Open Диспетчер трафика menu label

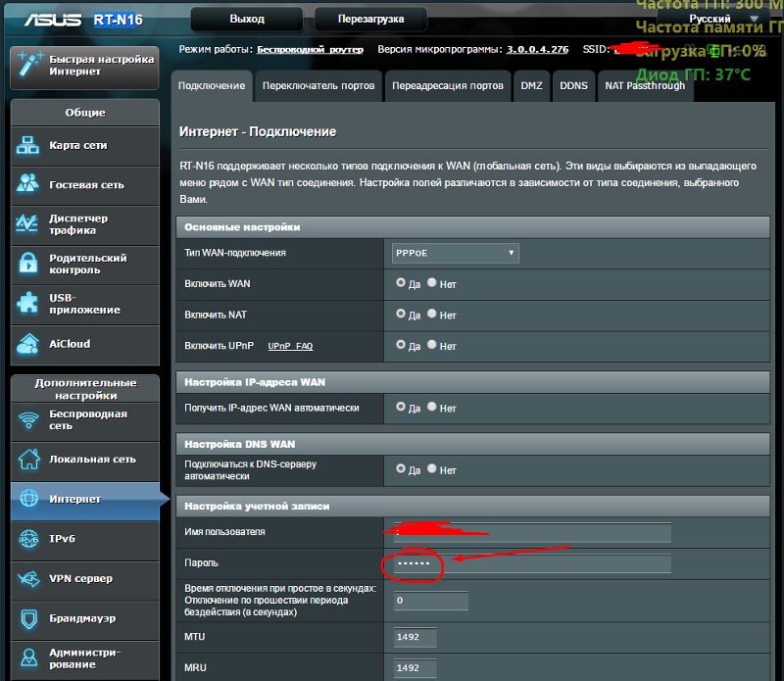pyautogui.click(x=78, y=224)
